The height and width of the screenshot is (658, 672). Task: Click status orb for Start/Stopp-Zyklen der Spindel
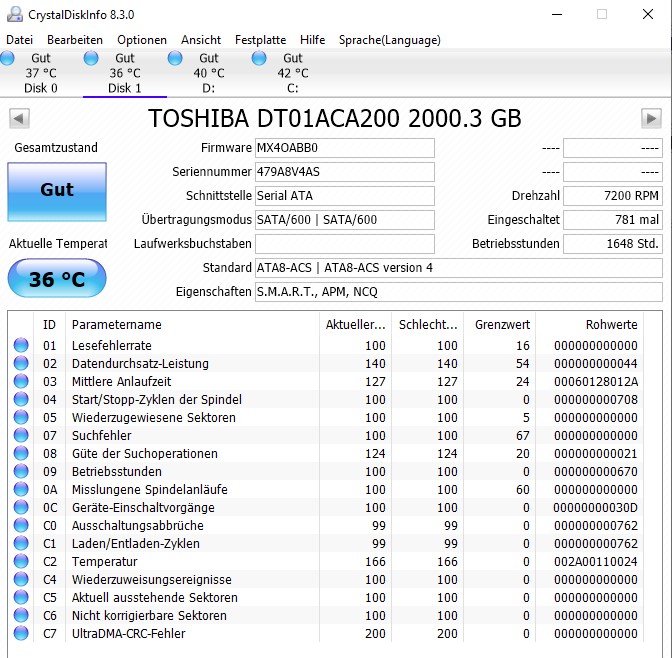pyautogui.click(x=21, y=399)
